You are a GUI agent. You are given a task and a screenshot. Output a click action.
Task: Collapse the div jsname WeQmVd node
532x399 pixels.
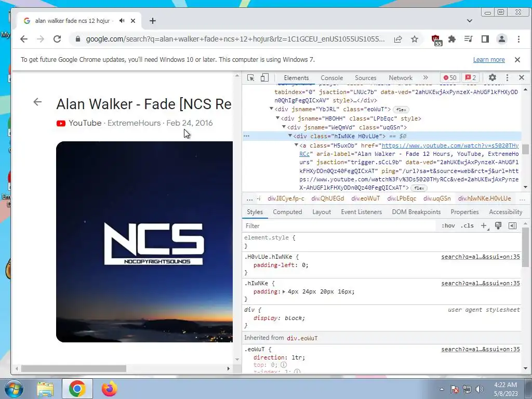pyautogui.click(x=284, y=127)
